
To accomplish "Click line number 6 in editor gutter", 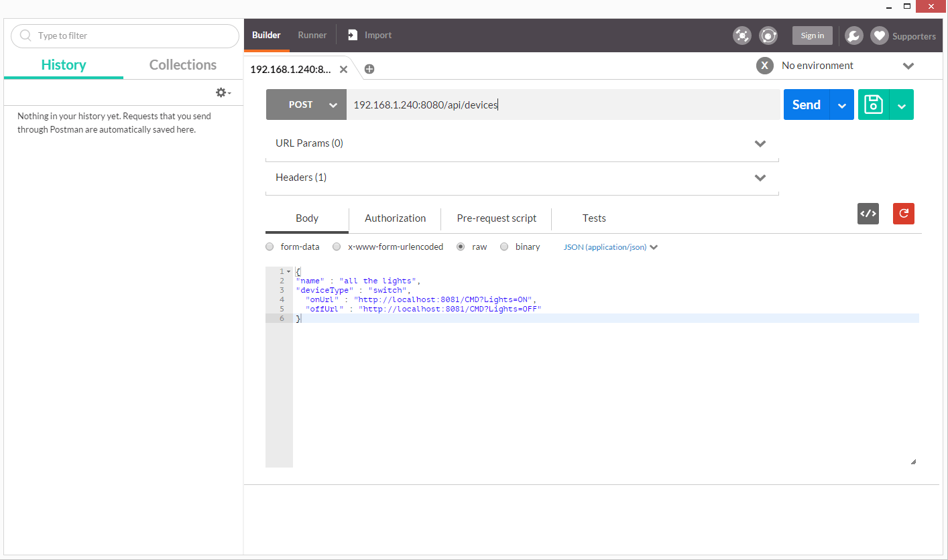I will pos(282,318).
